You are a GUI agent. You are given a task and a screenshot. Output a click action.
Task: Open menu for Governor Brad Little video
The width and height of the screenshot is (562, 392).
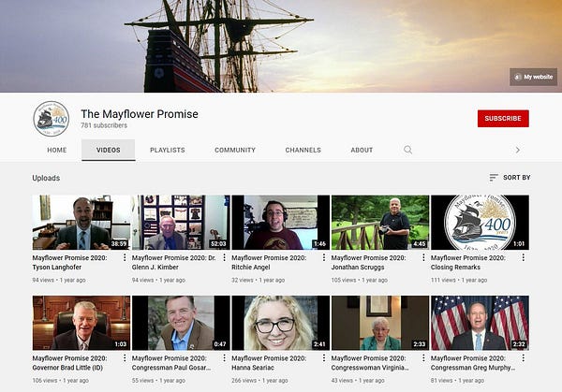pyautogui.click(x=125, y=358)
